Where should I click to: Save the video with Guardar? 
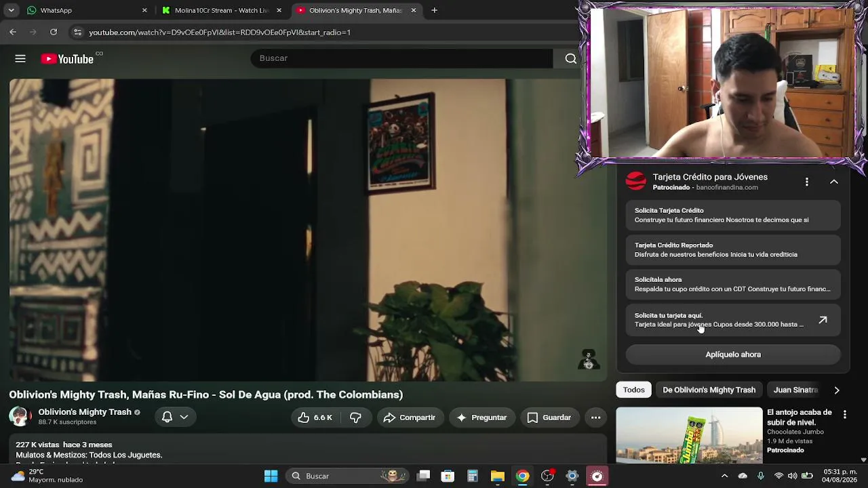549,418
